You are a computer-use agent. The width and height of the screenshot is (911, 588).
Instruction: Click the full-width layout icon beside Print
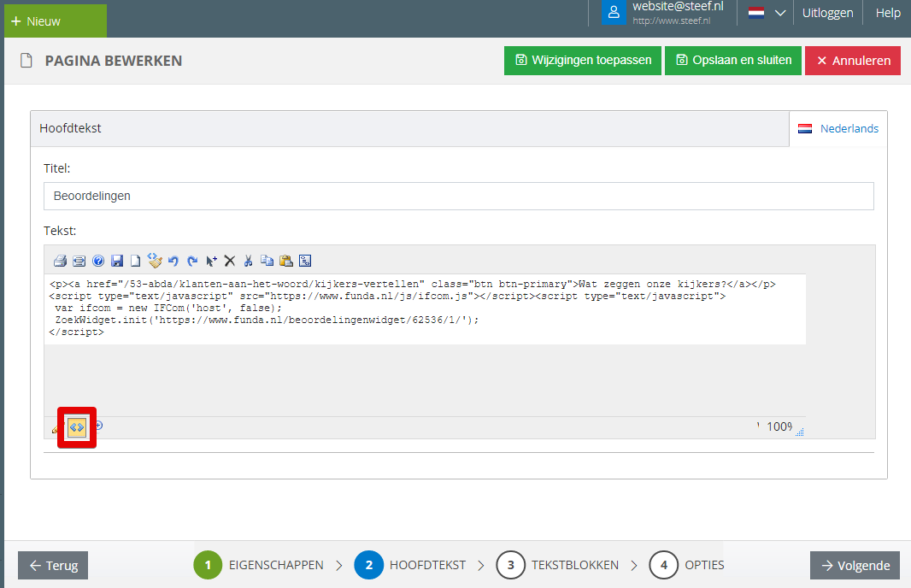[x=79, y=261]
